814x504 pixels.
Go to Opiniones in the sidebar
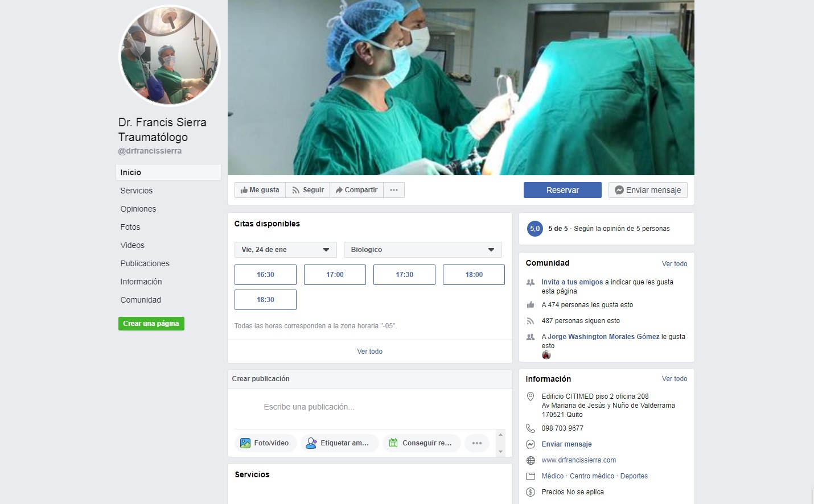click(138, 209)
